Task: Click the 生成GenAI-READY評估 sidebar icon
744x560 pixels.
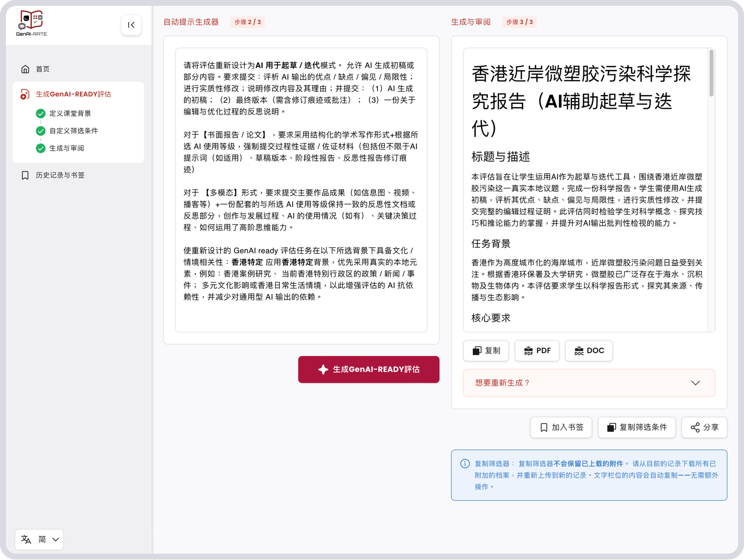Action: (x=25, y=94)
